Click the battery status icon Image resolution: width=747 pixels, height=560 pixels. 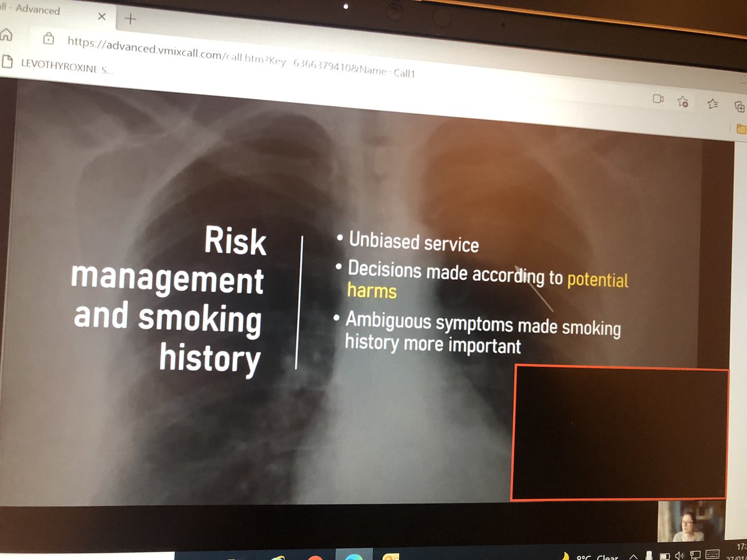(665, 556)
